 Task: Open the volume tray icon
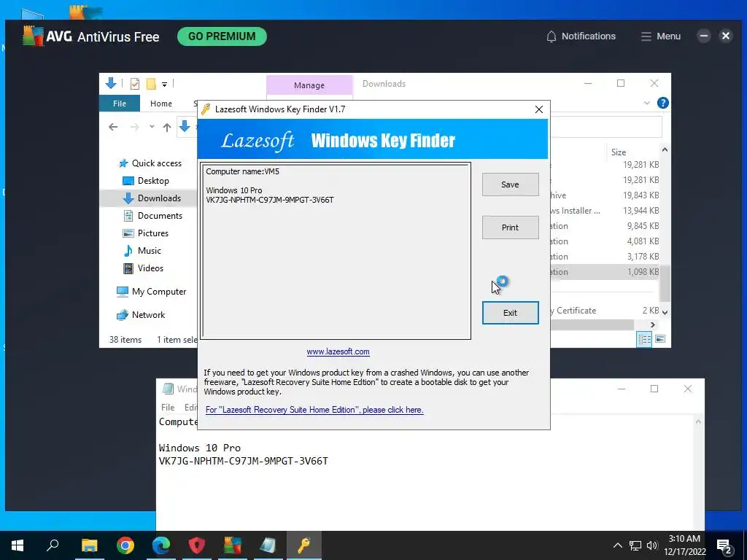[652, 545]
